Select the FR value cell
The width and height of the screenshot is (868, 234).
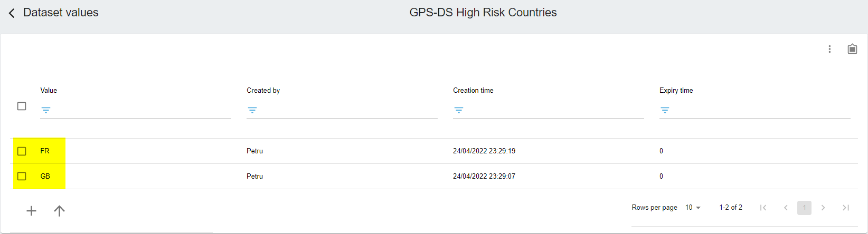pyautogui.click(x=45, y=151)
